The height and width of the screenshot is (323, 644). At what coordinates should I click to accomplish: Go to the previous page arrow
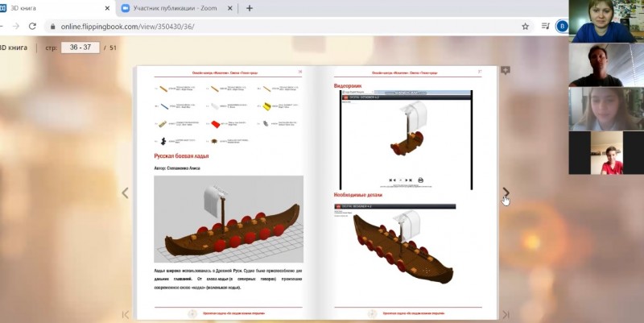(x=125, y=193)
